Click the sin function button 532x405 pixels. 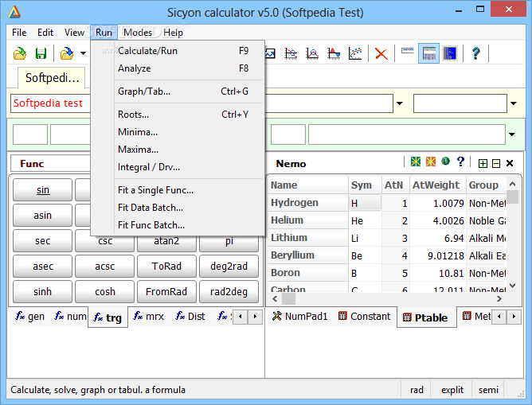coord(43,190)
